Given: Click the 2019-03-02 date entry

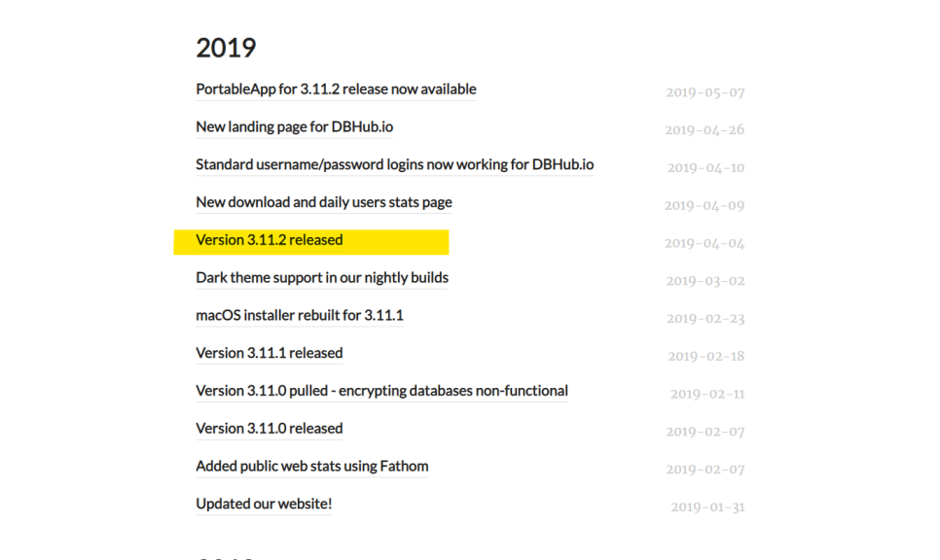Looking at the screenshot, I should coord(705,282).
